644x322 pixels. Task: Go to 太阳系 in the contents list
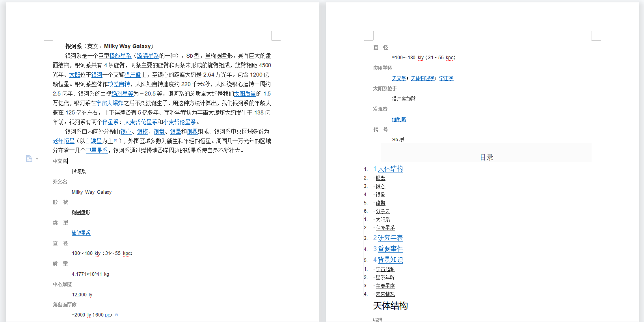point(383,220)
